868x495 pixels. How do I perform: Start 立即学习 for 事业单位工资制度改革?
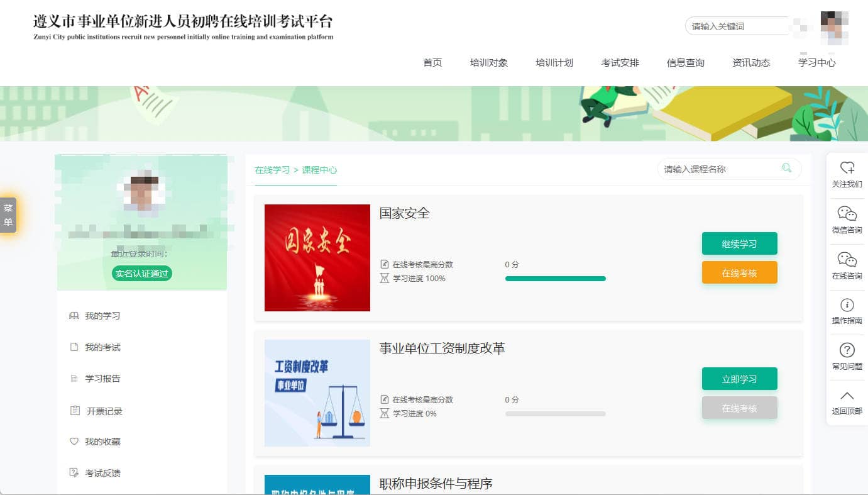pos(739,379)
